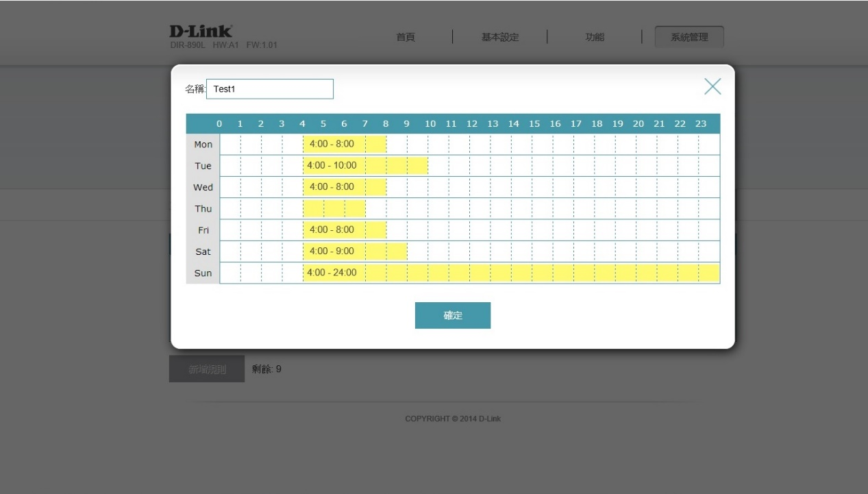The image size is (868, 494).
Task: Click the unlabeled yellow block on Thursday
Action: coord(334,209)
